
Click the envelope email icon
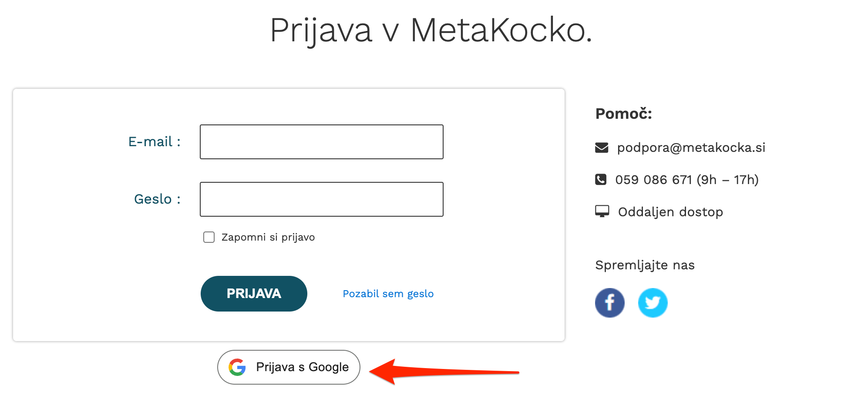click(x=602, y=148)
